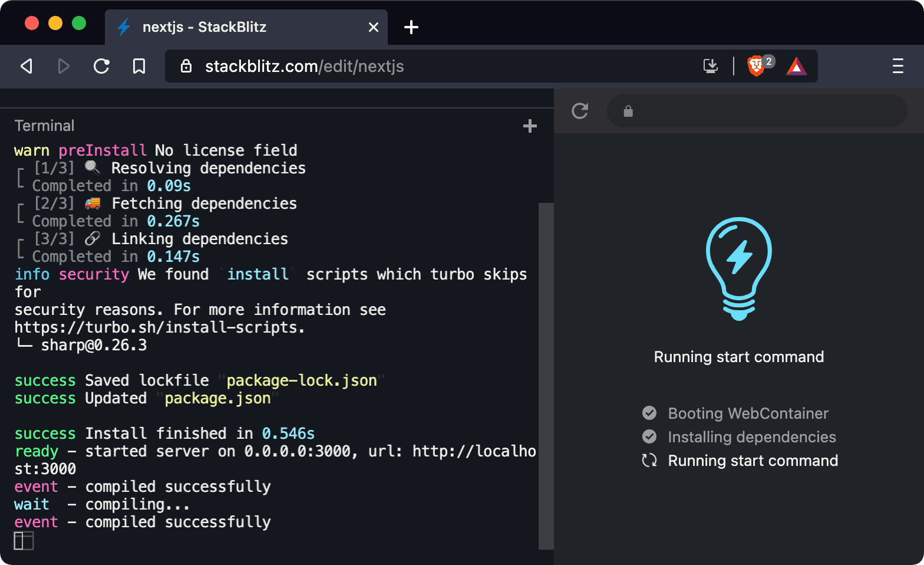
Task: Click the Brave Rewards triangle icon
Action: (x=796, y=66)
